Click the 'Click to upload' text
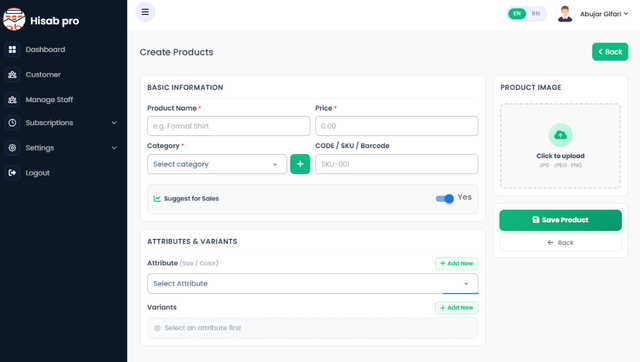The width and height of the screenshot is (640, 362). point(560,156)
